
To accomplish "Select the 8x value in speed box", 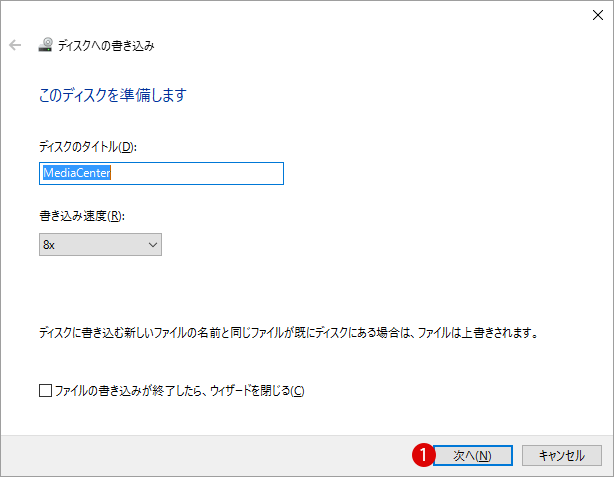I will [x=49, y=244].
